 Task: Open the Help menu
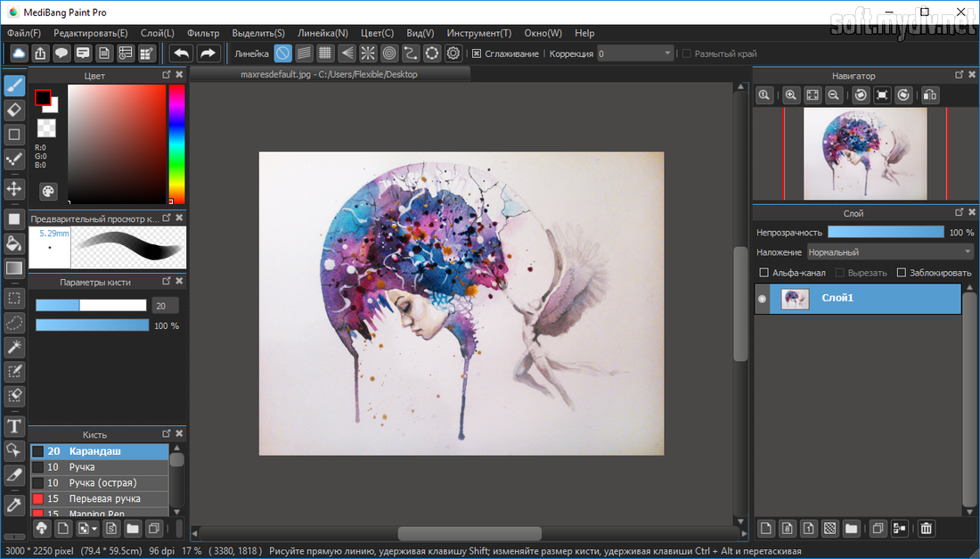pyautogui.click(x=584, y=33)
